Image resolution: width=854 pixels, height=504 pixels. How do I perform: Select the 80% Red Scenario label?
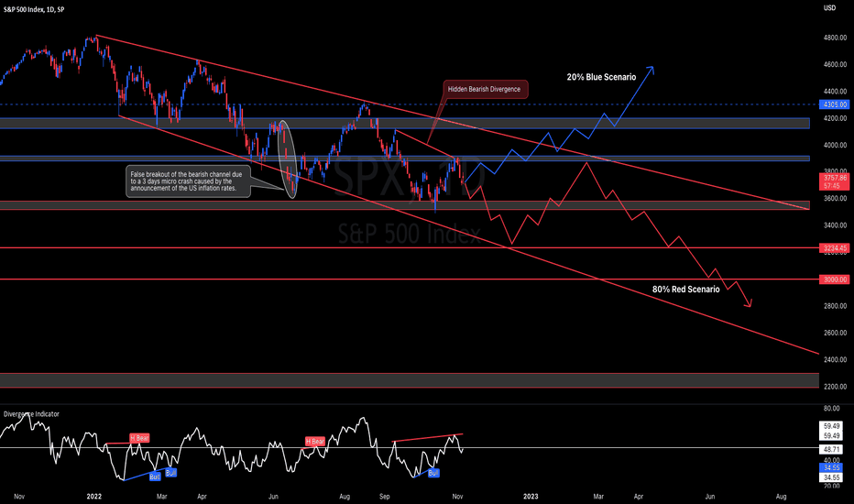coord(685,290)
